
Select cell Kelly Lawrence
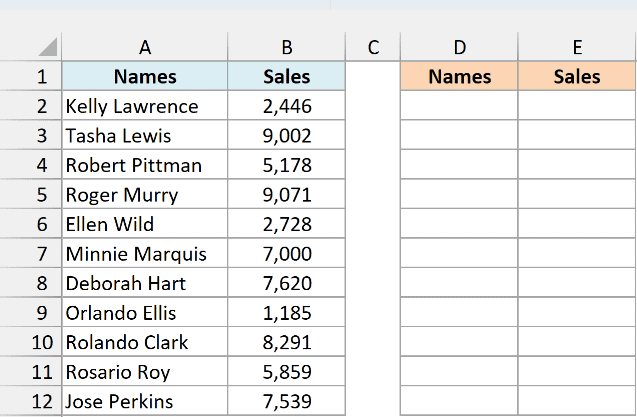pyautogui.click(x=145, y=106)
